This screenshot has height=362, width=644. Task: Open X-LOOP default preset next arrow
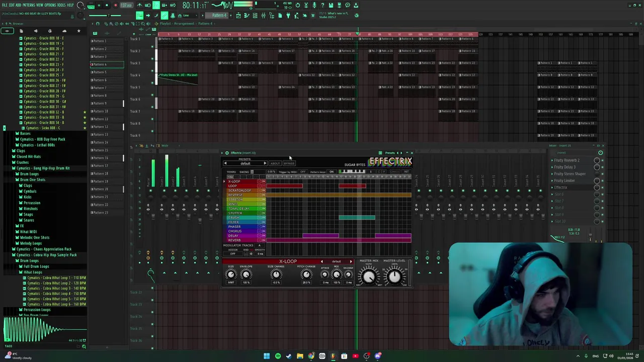point(351,261)
